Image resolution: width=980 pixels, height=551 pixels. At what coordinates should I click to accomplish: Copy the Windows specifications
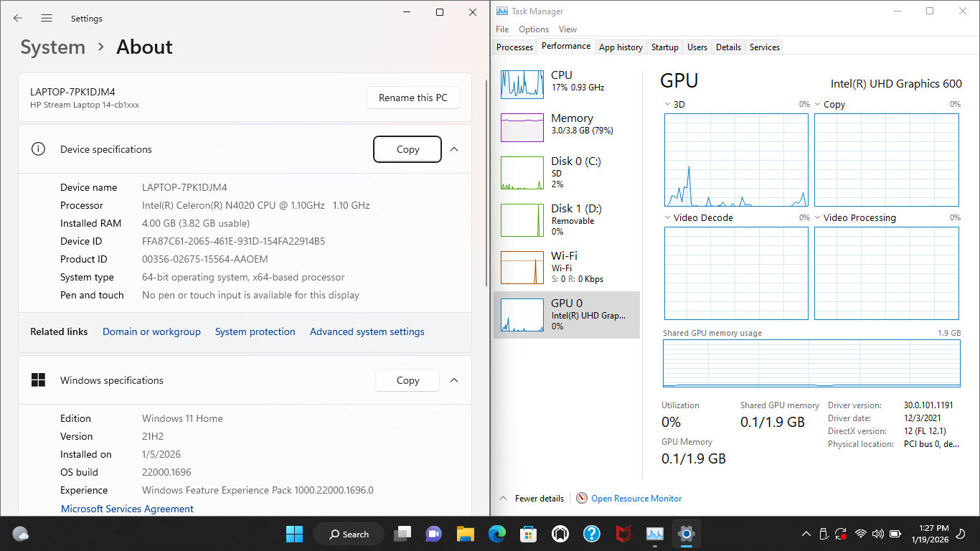pos(407,380)
